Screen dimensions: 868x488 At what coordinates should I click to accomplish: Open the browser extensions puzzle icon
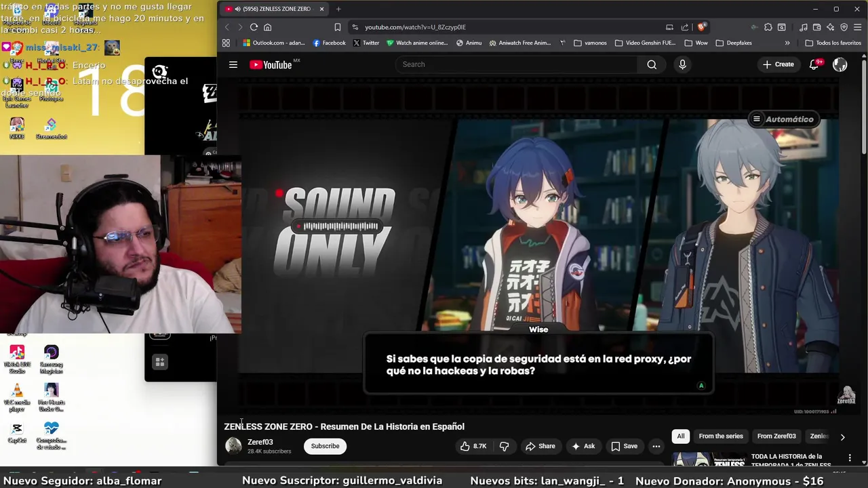coord(768,27)
